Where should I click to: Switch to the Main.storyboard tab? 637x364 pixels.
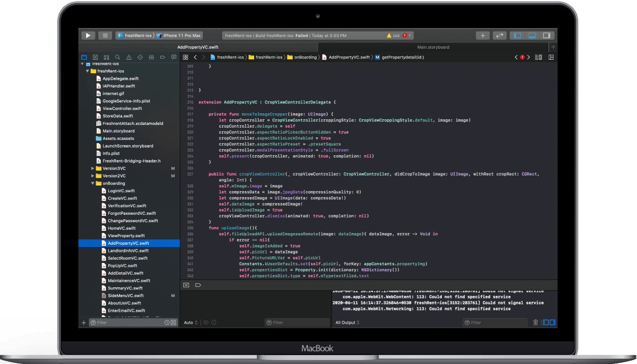pyautogui.click(x=433, y=47)
